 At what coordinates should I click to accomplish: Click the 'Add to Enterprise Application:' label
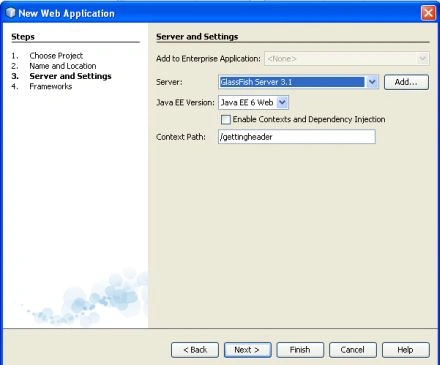point(208,59)
